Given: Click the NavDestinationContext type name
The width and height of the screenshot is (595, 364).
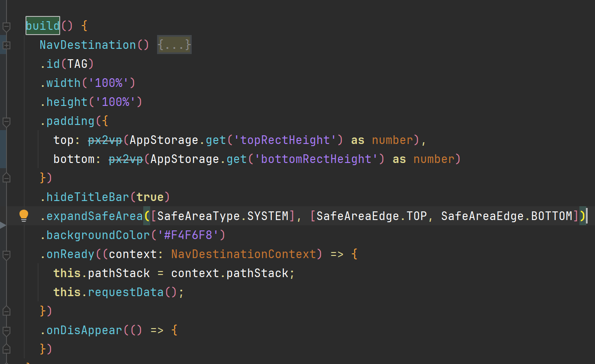Looking at the screenshot, I should click(244, 254).
